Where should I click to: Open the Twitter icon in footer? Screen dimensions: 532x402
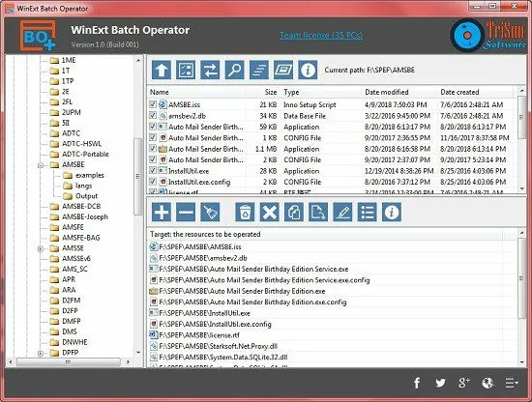[x=440, y=383]
